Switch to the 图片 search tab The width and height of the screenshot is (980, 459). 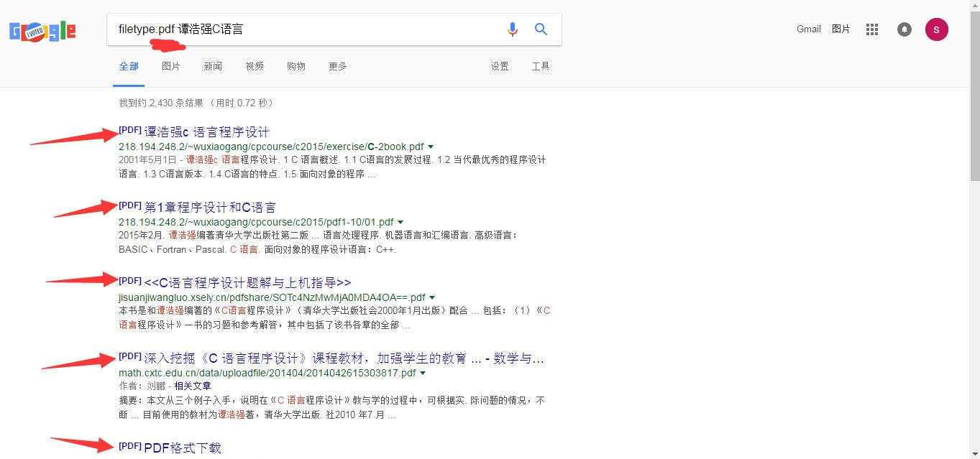(171, 66)
